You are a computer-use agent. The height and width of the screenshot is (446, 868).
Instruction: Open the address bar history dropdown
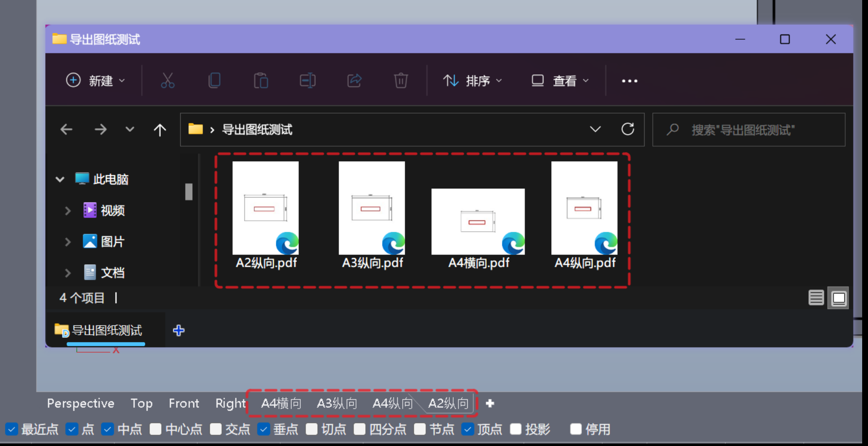[x=595, y=129]
